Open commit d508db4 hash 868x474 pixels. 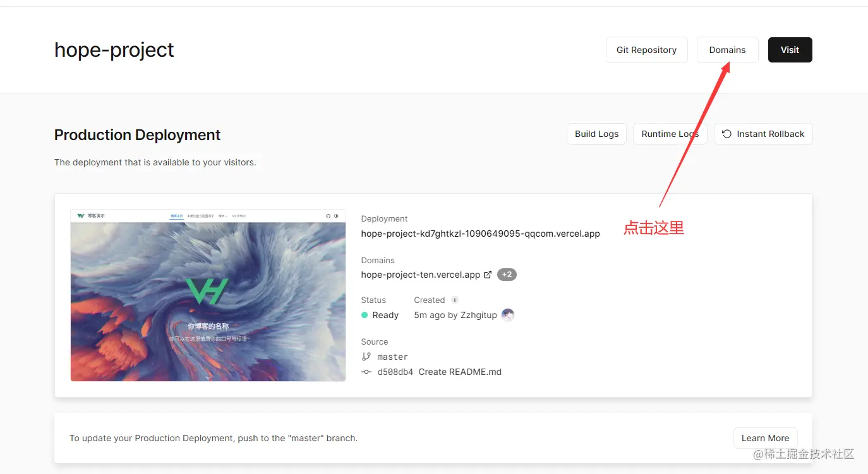(x=395, y=372)
